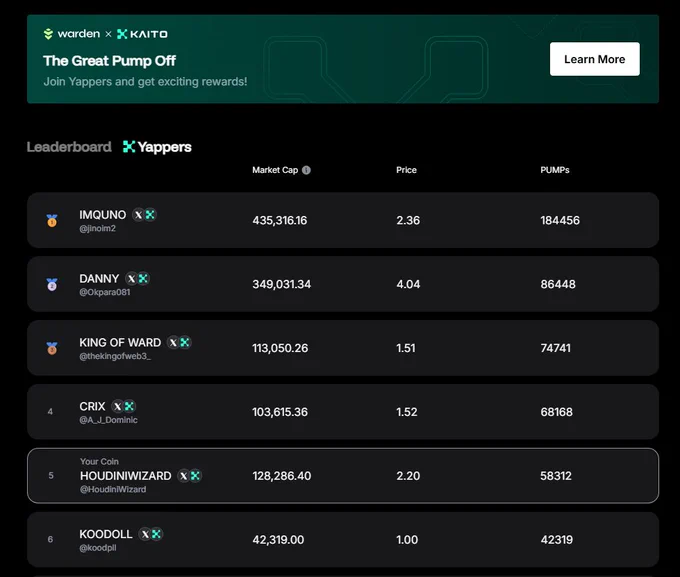
Task: Click PUMPs count 74741
Action: click(556, 348)
